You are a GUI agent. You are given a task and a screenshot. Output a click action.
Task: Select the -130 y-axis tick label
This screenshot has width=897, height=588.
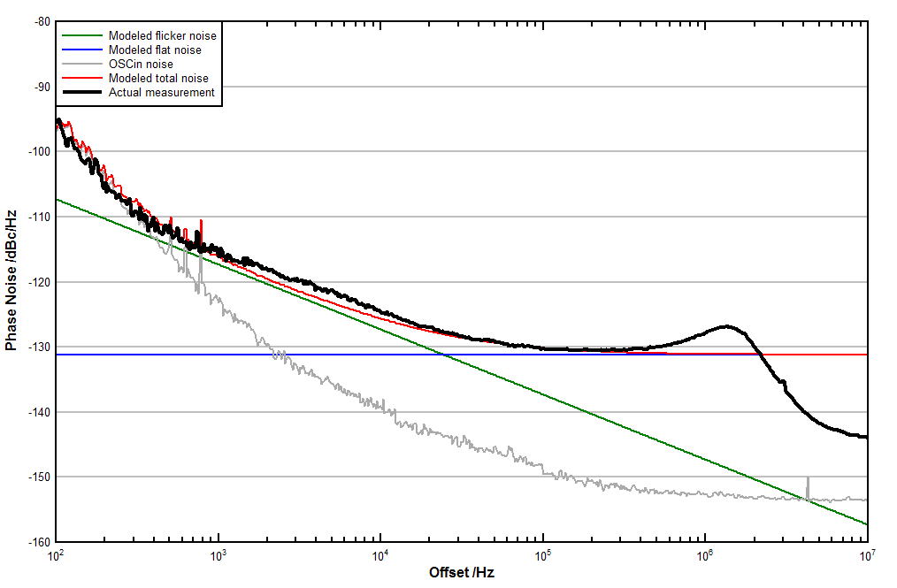[x=38, y=347]
